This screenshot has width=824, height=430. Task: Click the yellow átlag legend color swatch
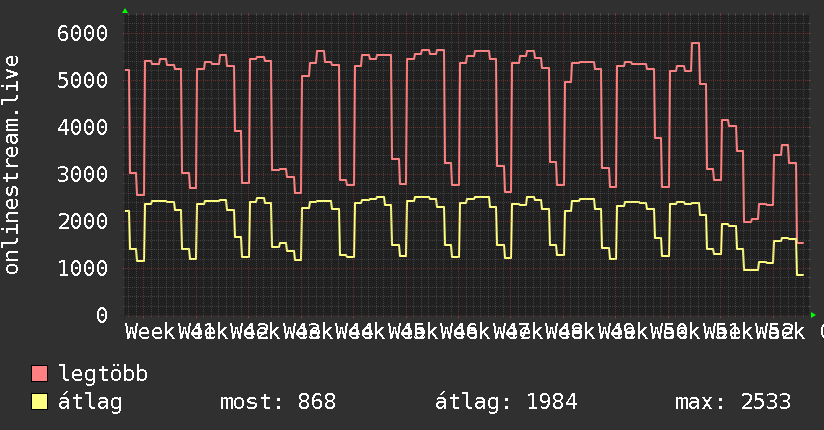click(x=39, y=402)
